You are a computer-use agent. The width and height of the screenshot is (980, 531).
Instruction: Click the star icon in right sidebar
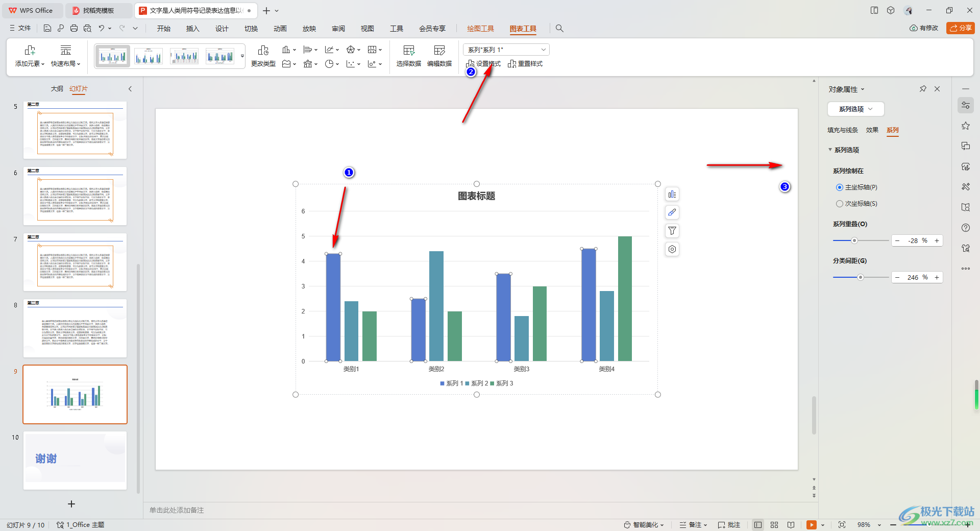coord(966,126)
